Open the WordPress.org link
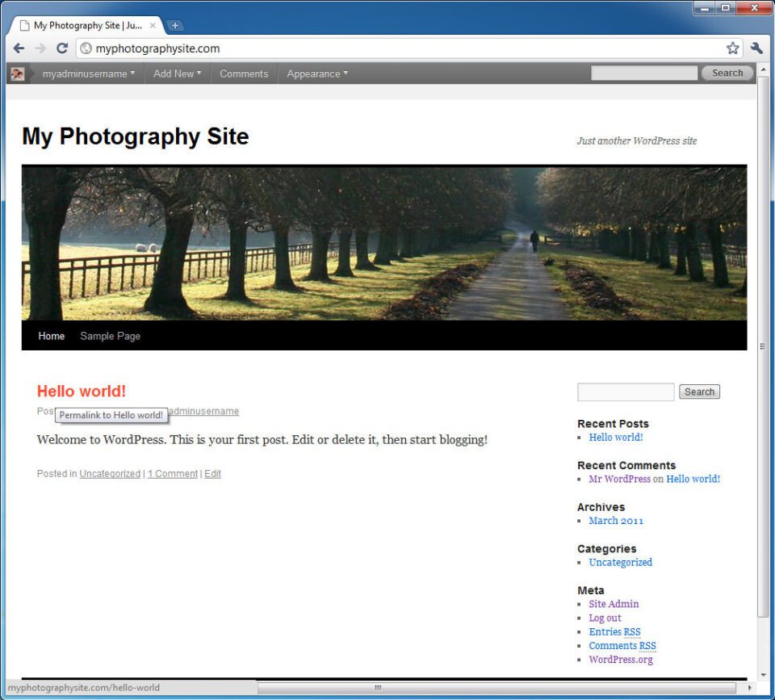Viewport: 775px width, 700px height. (x=621, y=660)
